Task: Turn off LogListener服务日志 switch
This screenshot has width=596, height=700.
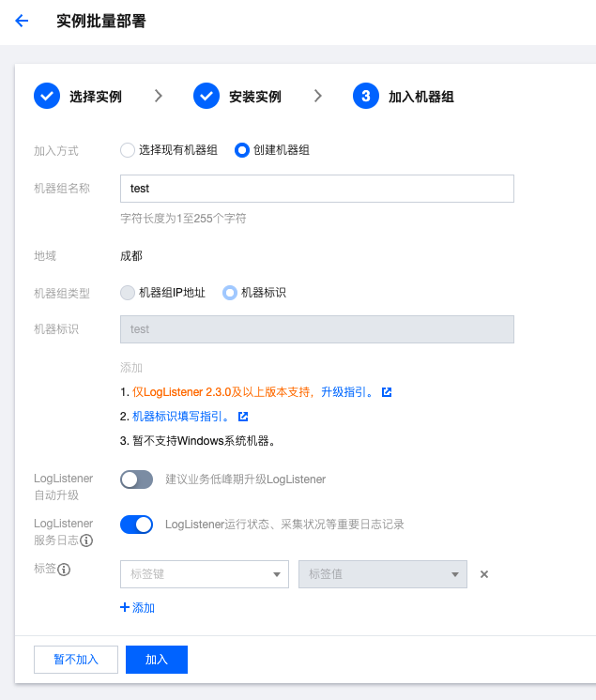Action: 136,525
